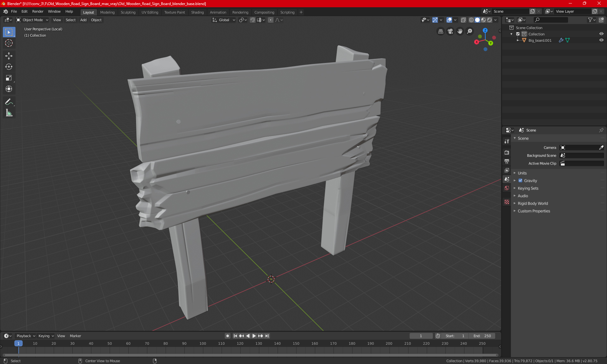Uncheck the Collection exclude checkbox
Viewport: 607px width, 364px height.
coord(518,34)
